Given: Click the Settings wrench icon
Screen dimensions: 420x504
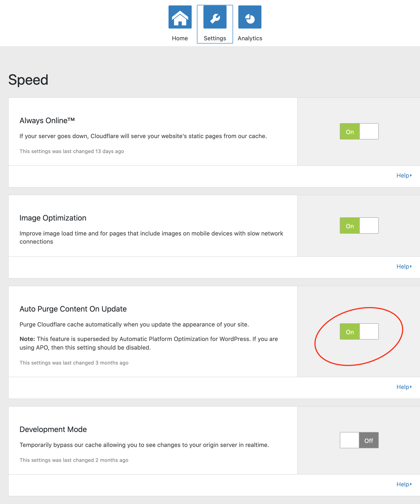Looking at the screenshot, I should click(215, 17).
